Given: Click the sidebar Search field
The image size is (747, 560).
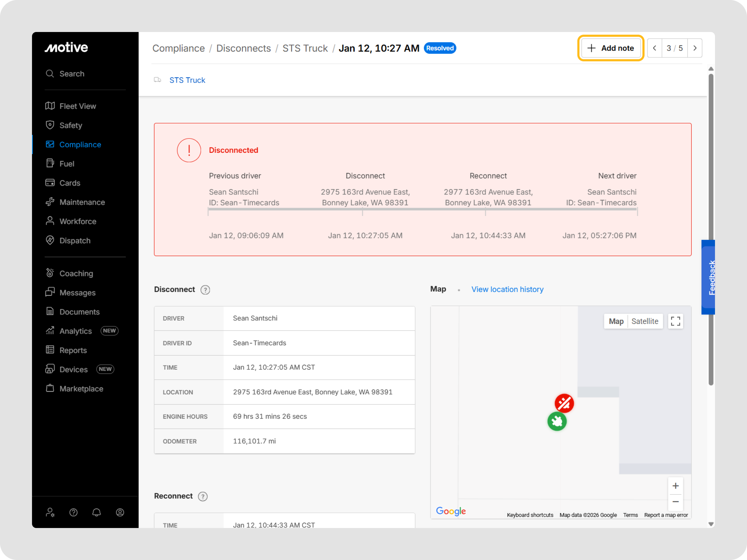Looking at the screenshot, I should click(71, 74).
